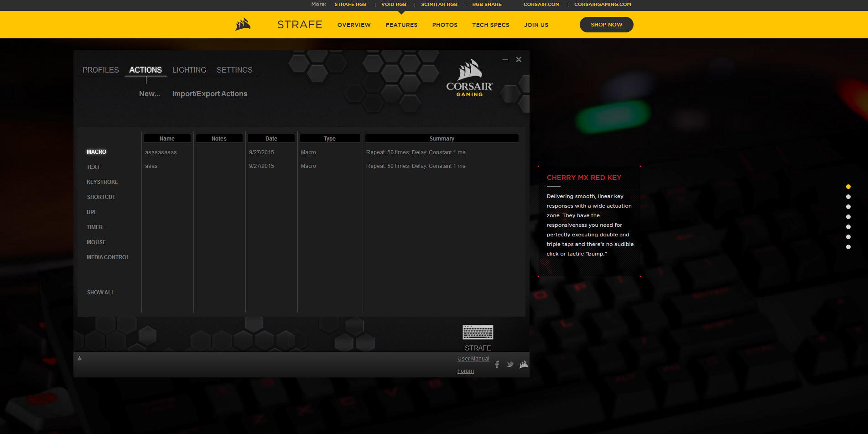This screenshot has height=434, width=868.
Task: Close the Corsair utility panel
Action: click(519, 60)
